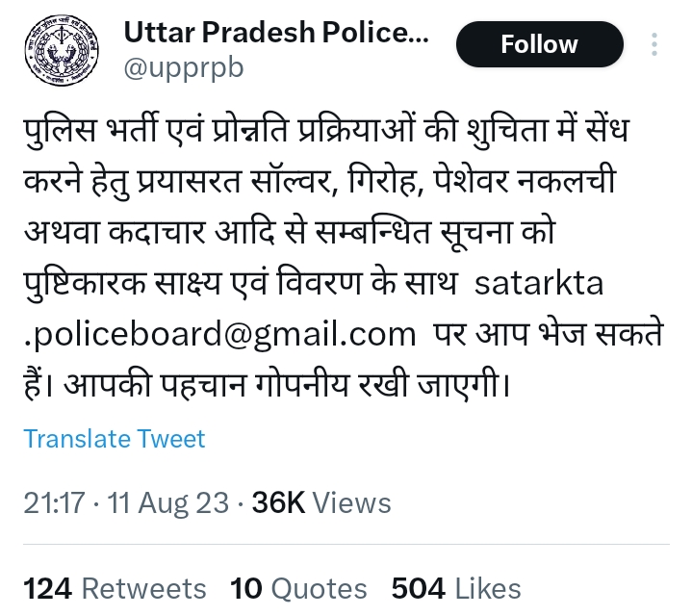Translate this tweet via Translate Tweet
This screenshot has width=692, height=616.
[x=115, y=439]
